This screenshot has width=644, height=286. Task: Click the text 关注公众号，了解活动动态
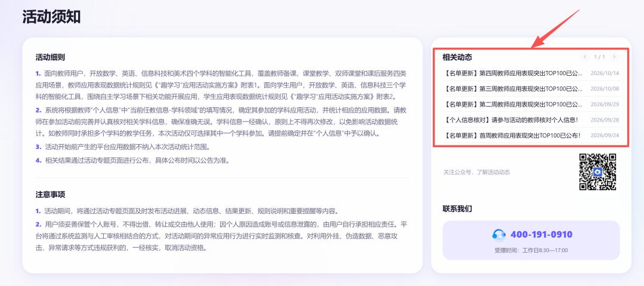pos(476,172)
